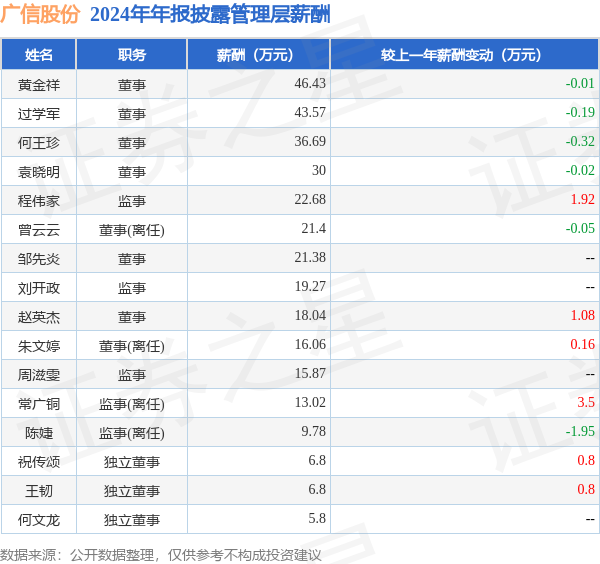Select the name 袁晓明
Image resolution: width=600 pixels, height=564 pixels.
point(39,172)
